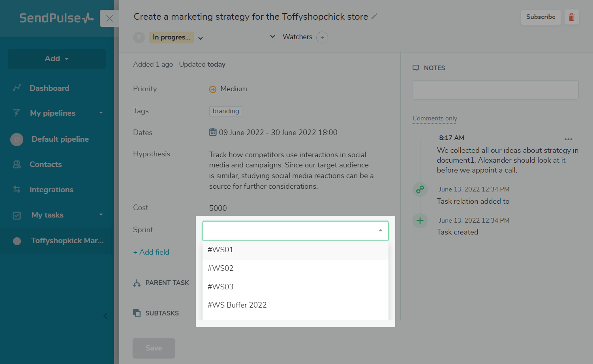Screen dimensions: 593x364
Task: Click the pencil icon to edit title
Action: [x=374, y=16]
